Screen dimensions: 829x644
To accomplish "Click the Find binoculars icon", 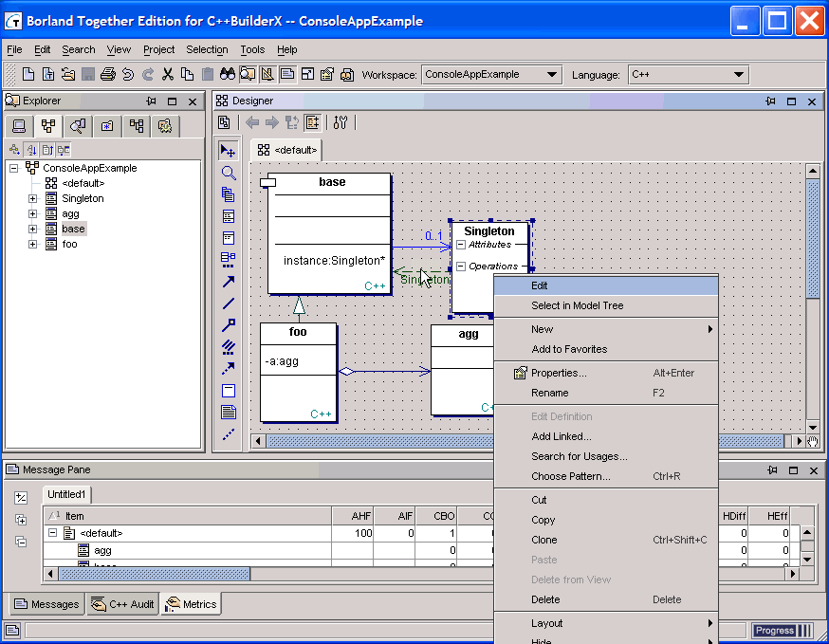I will tap(228, 75).
